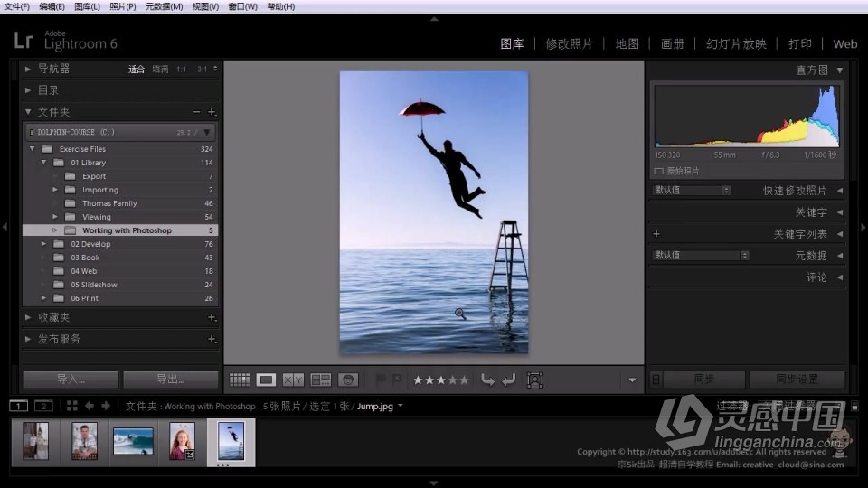
Task: Set flag as picked
Action: (x=381, y=380)
